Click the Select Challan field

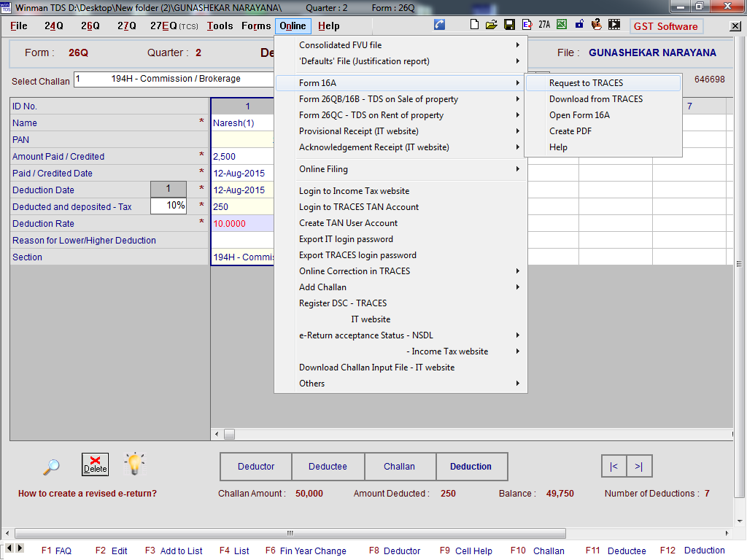174,79
